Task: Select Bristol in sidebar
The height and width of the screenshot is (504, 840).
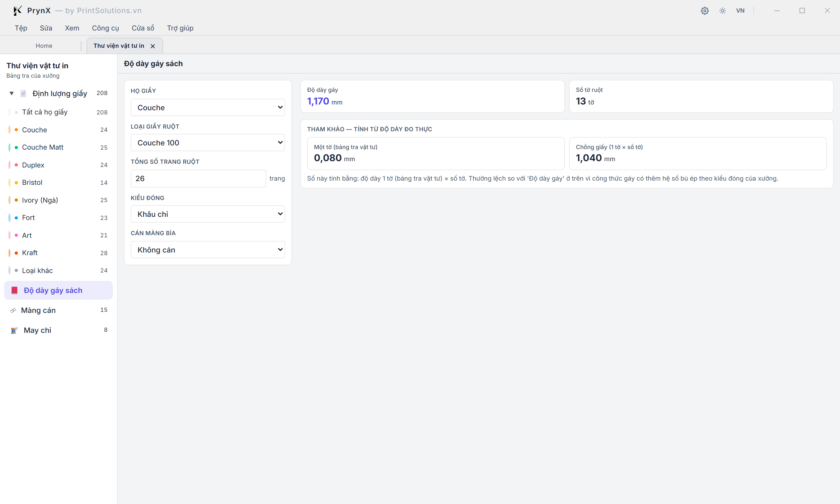Action: click(58, 182)
